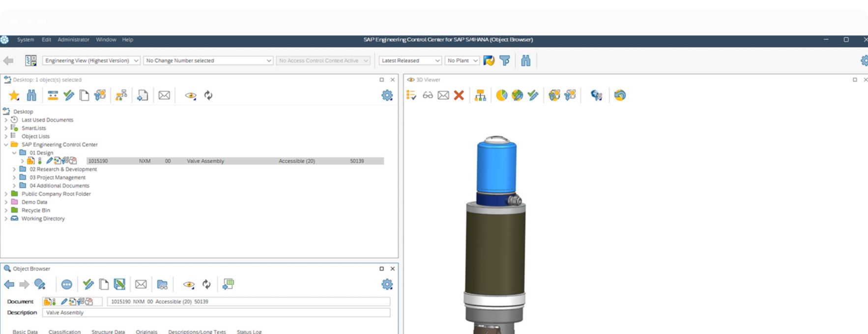Image resolution: width=868 pixels, height=334 pixels.
Task: Click the orange org-chart icon in 3D Viewer
Action: 480,95
